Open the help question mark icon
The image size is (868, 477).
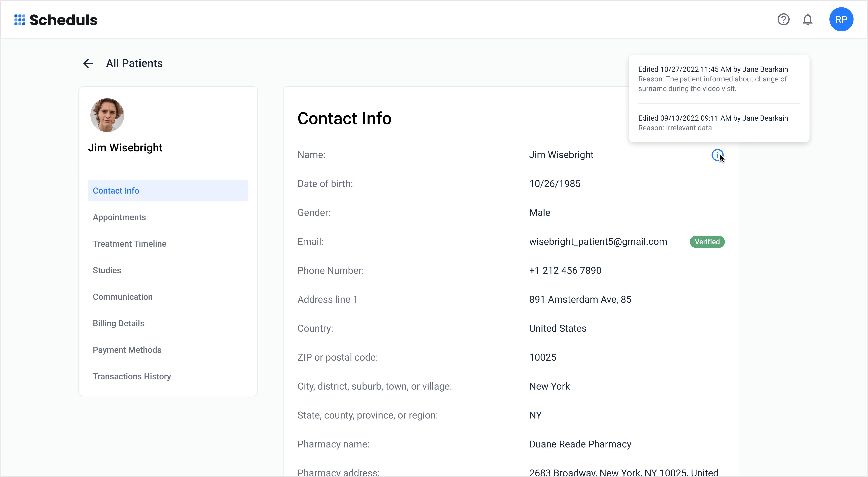(783, 19)
